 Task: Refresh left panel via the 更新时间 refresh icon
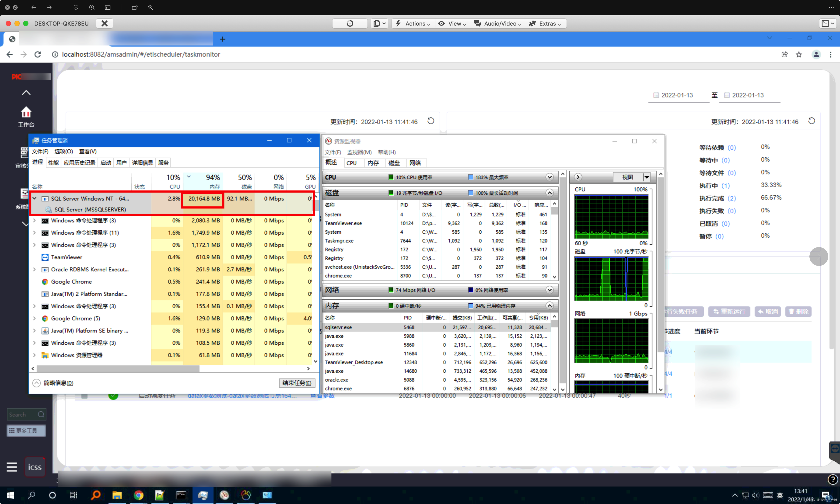tap(430, 121)
